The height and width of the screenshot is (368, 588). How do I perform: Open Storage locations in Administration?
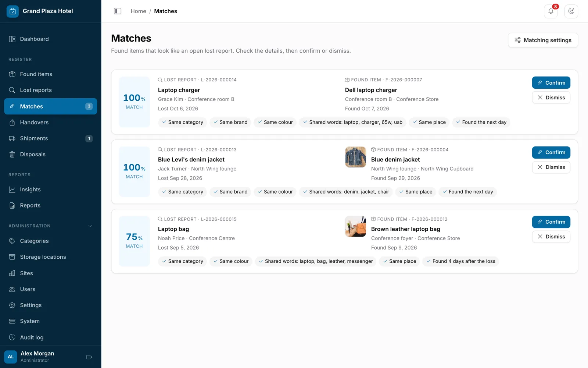(x=51, y=257)
